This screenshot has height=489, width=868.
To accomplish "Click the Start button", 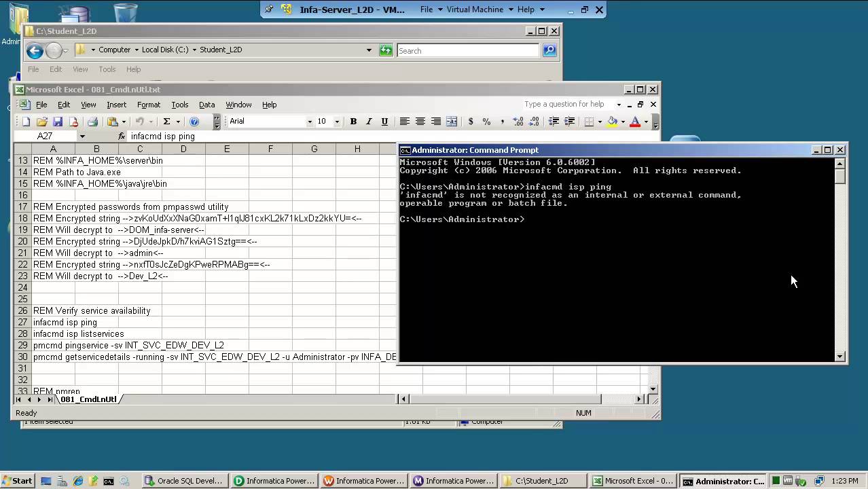I will pos(18,481).
